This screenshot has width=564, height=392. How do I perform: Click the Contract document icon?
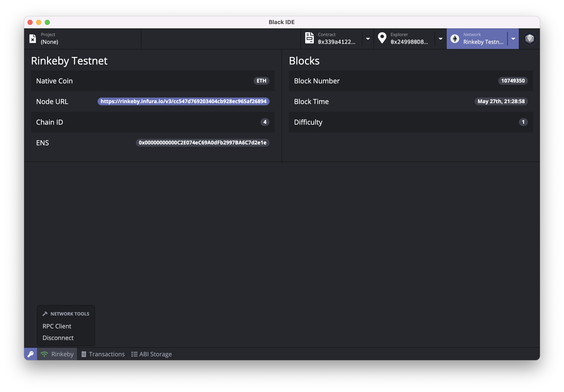[309, 38]
